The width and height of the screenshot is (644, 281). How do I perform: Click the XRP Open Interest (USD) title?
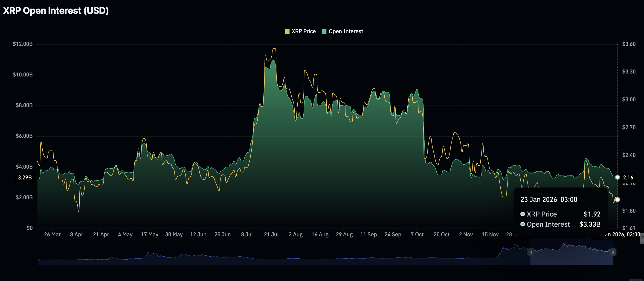56,11
